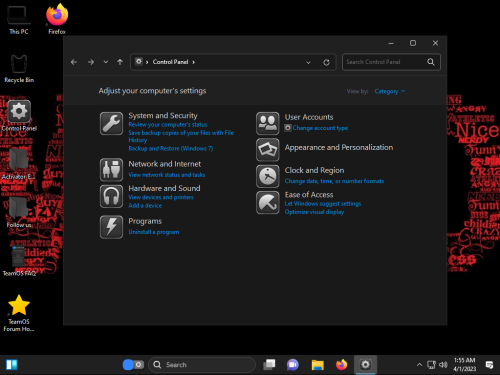The image size is (500, 375).
Task: Open the User Accounts people icon
Action: pyautogui.click(x=267, y=123)
